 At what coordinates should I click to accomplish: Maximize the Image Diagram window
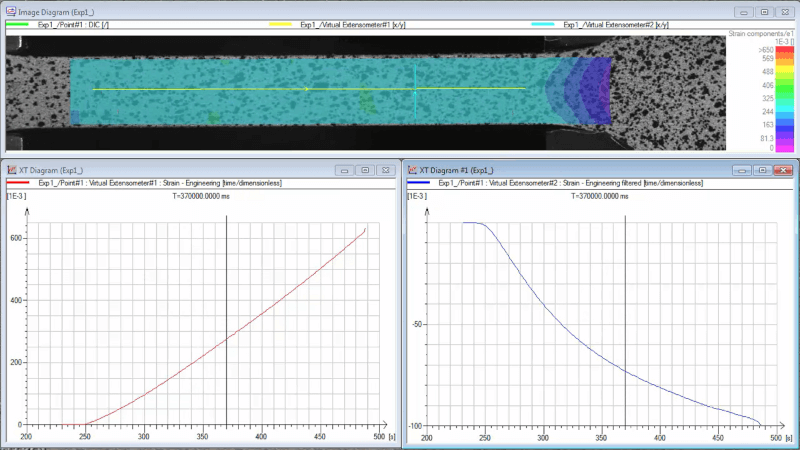click(x=763, y=12)
